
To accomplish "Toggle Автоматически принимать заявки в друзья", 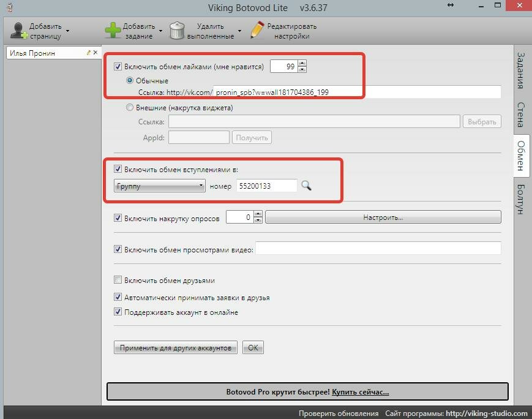I will [118, 297].
